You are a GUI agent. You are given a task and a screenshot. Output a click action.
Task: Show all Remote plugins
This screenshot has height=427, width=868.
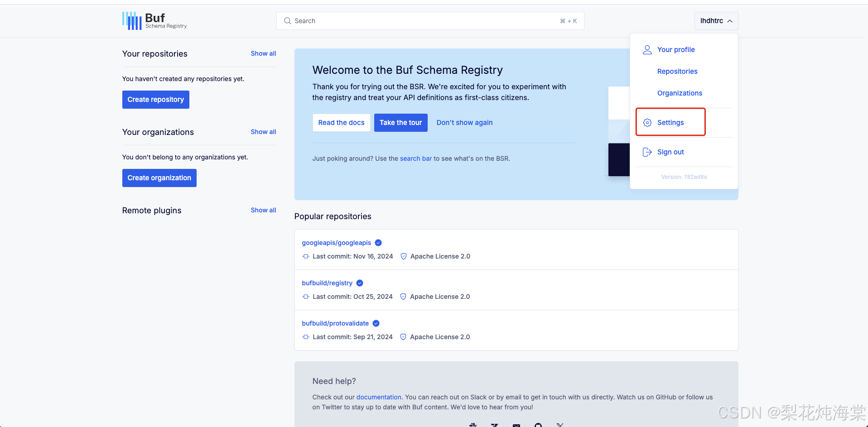click(x=263, y=210)
